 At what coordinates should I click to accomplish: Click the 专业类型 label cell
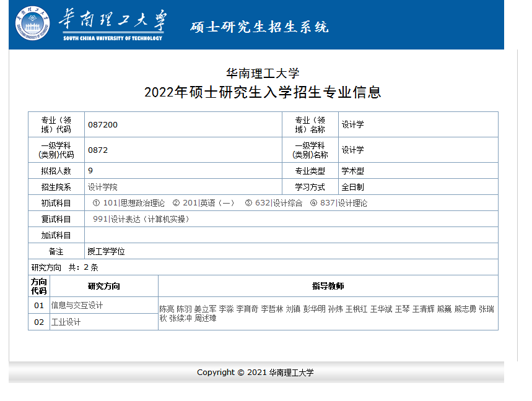click(x=310, y=171)
